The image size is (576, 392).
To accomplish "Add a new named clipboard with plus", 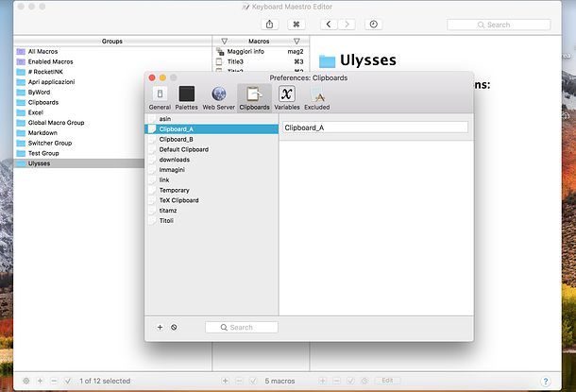I will [160, 327].
